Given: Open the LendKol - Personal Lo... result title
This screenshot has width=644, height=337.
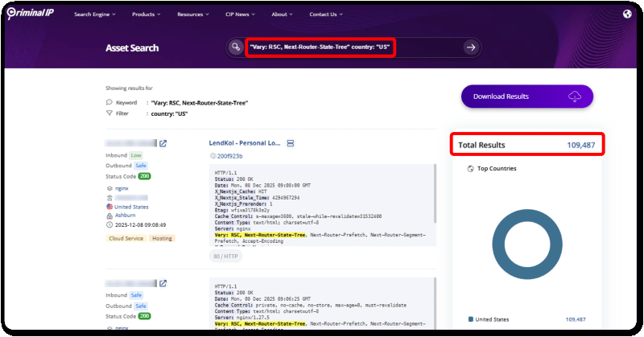Looking at the screenshot, I should coord(245,143).
